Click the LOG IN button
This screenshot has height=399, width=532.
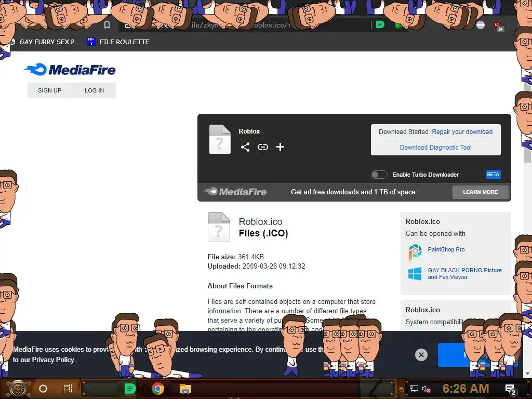coord(95,90)
